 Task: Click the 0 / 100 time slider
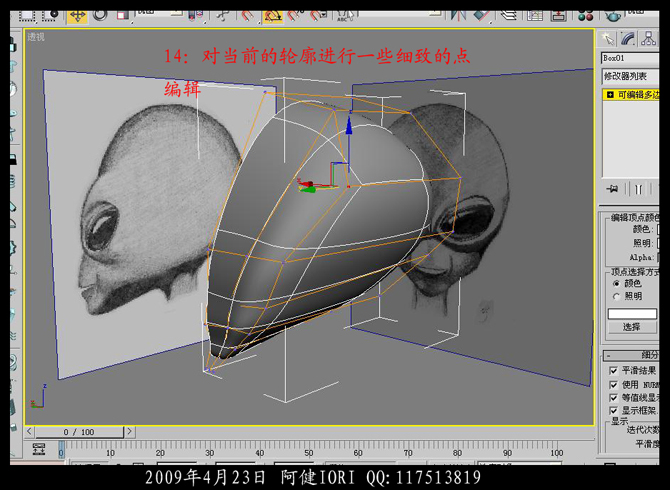coord(79,432)
